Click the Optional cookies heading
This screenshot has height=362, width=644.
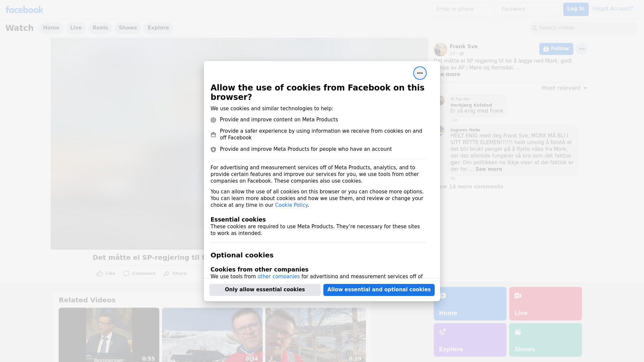242,255
